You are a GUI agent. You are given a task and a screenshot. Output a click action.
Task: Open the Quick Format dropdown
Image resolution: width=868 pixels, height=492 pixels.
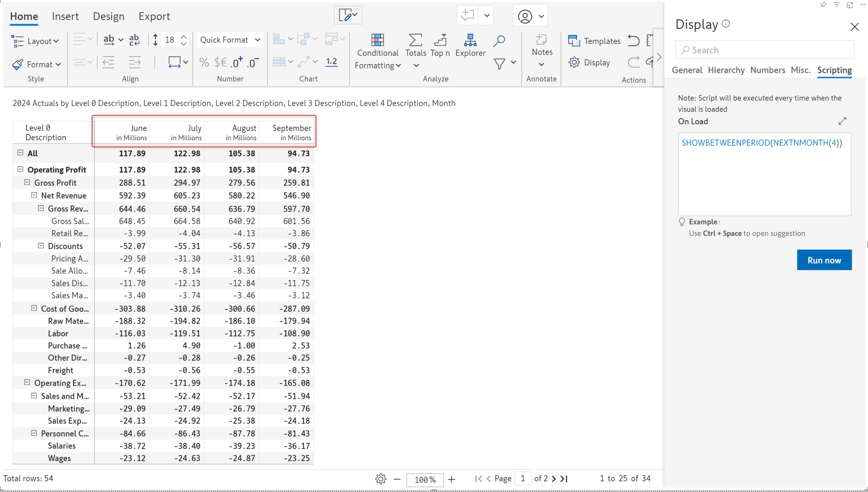tap(229, 40)
